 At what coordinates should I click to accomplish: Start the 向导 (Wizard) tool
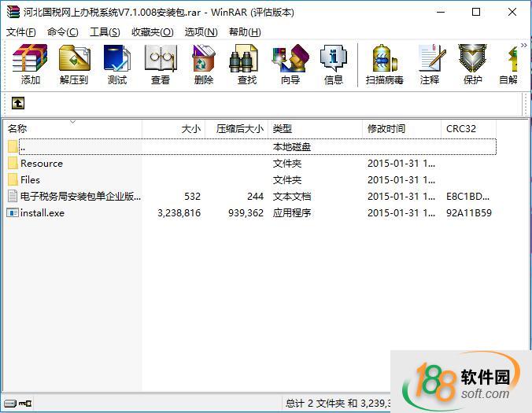coord(290,65)
